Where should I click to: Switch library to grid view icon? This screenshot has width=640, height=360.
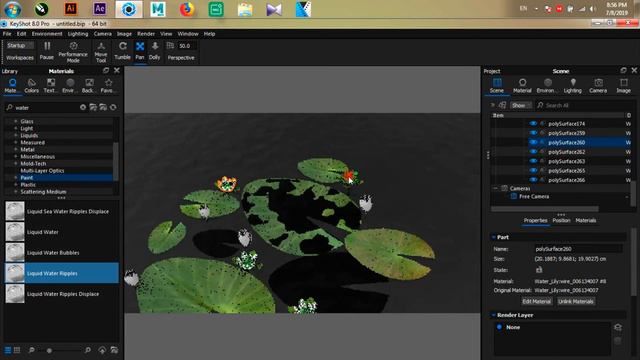(x=17, y=350)
